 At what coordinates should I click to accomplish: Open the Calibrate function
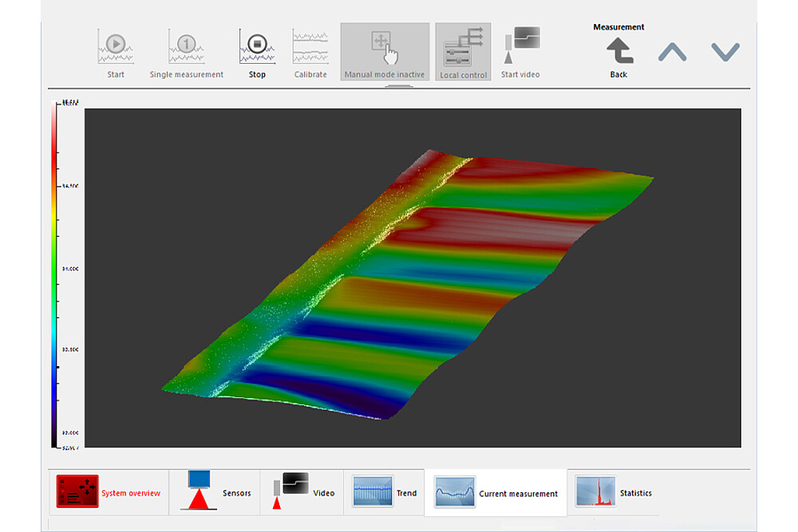(x=310, y=44)
